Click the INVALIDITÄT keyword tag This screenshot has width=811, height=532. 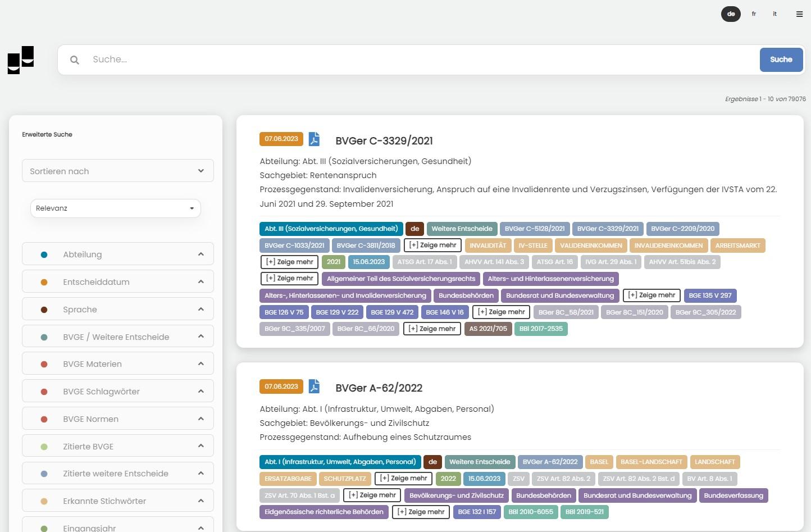[x=487, y=245]
